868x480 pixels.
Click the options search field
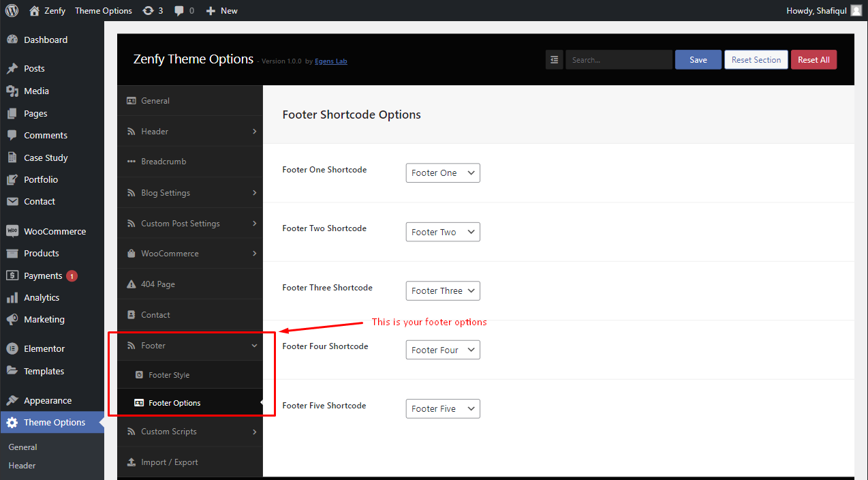click(619, 60)
